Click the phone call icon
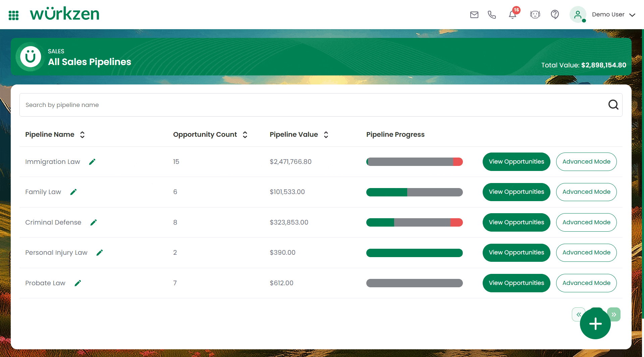The width and height of the screenshot is (644, 357). click(492, 15)
